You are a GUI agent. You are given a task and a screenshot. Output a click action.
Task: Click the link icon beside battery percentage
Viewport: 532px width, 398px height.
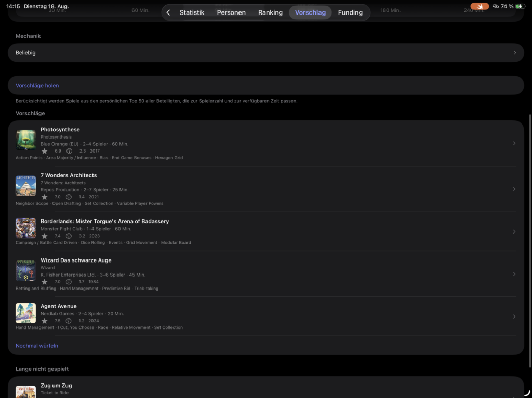point(496,6)
